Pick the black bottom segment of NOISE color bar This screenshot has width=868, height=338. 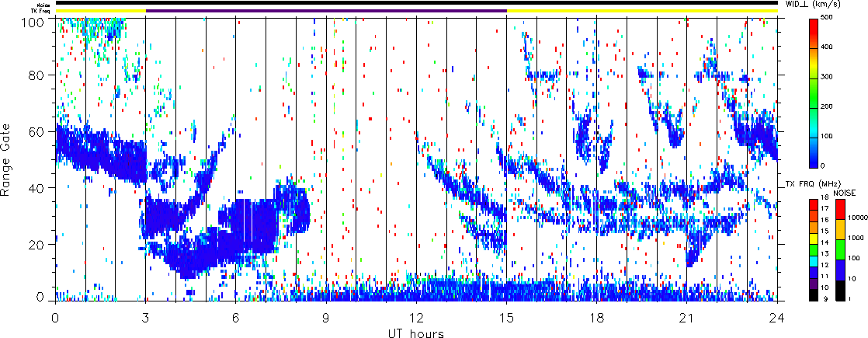[x=840, y=291]
